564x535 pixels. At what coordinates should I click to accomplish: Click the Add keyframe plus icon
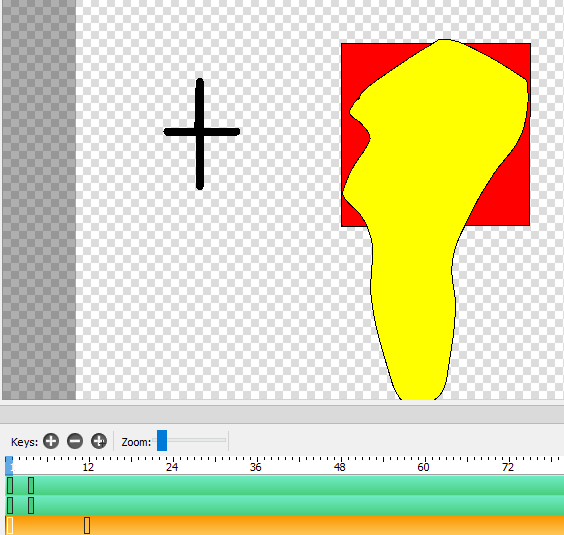pos(51,441)
